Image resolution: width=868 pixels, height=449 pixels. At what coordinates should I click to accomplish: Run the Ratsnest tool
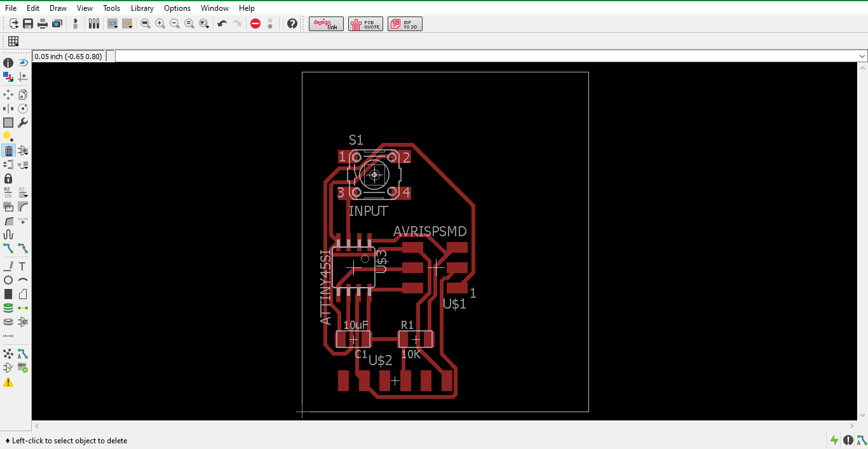click(x=8, y=354)
